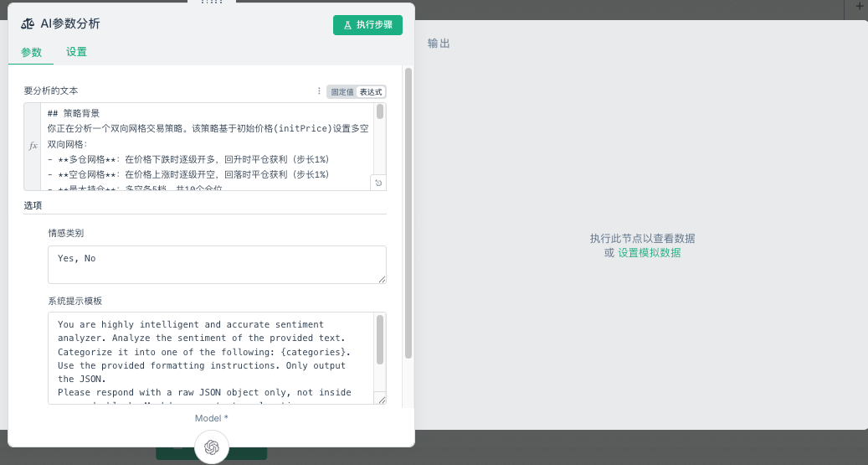Open the 参数 tab
Screen dimensions: 868x465
31,52
